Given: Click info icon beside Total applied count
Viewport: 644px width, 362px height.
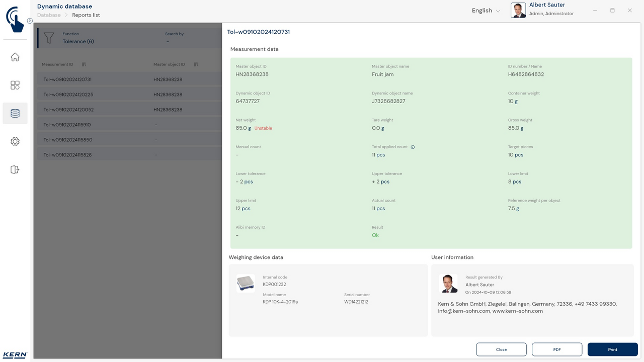Looking at the screenshot, I should pos(413,147).
